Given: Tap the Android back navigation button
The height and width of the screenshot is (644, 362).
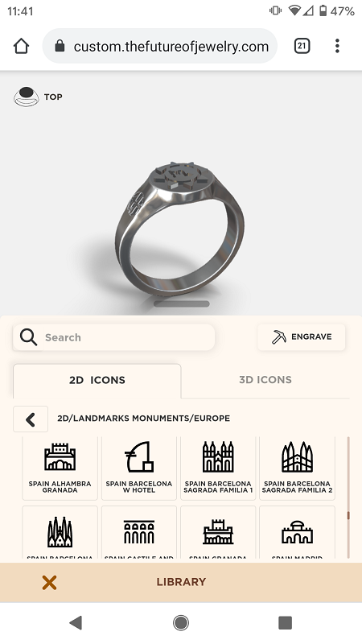Looking at the screenshot, I should [x=76, y=622].
